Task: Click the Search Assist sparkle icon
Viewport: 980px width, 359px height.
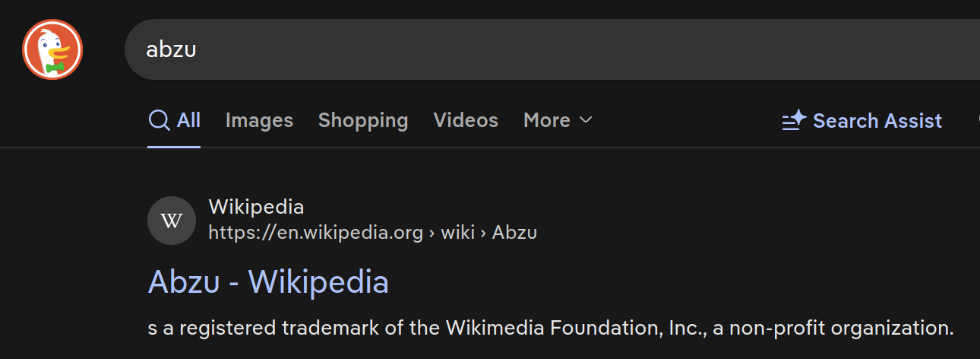Action: pos(794,120)
